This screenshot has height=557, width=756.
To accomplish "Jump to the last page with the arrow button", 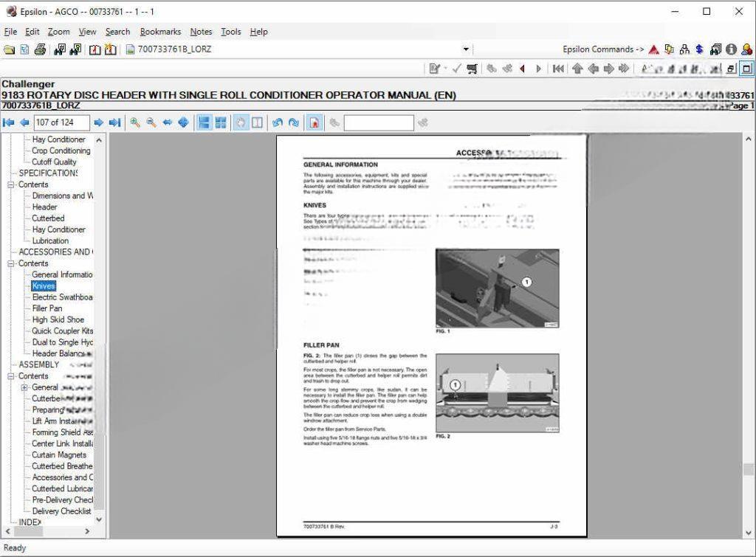I will coord(116,122).
